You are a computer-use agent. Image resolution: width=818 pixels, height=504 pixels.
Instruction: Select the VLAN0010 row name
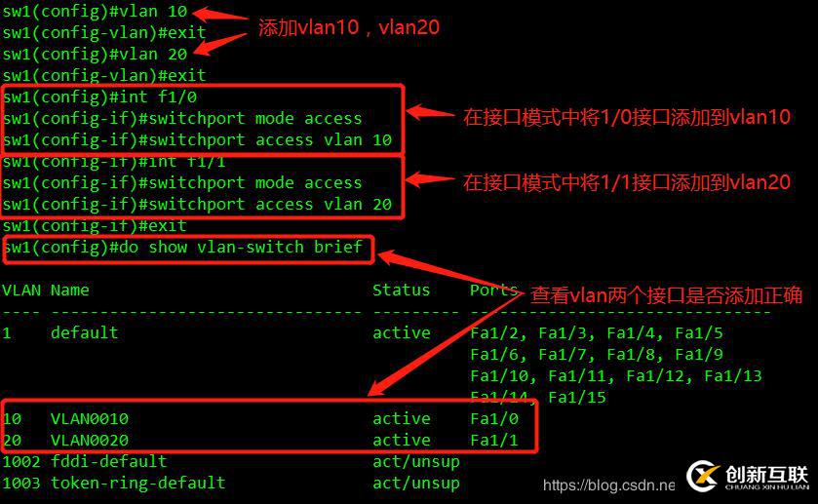90,418
